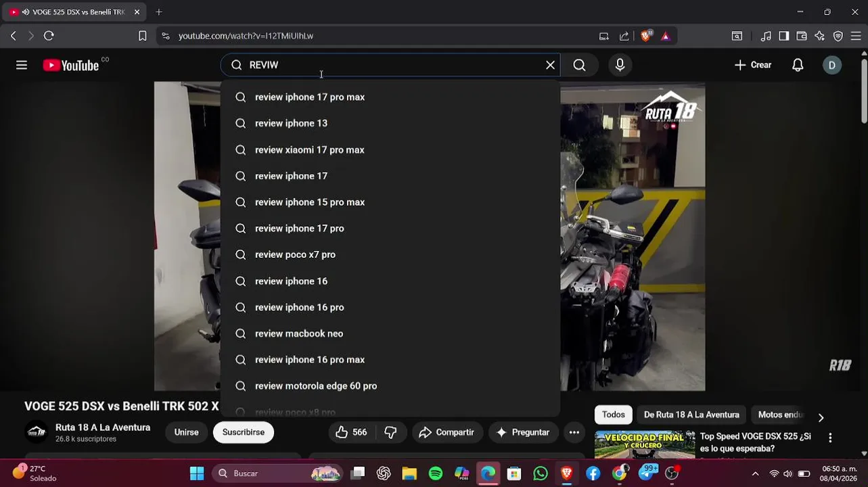Show hidden system tray icons chevron

[x=755, y=473]
